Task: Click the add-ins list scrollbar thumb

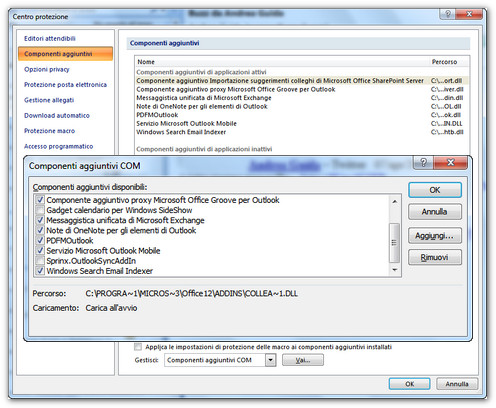Action: point(394,242)
